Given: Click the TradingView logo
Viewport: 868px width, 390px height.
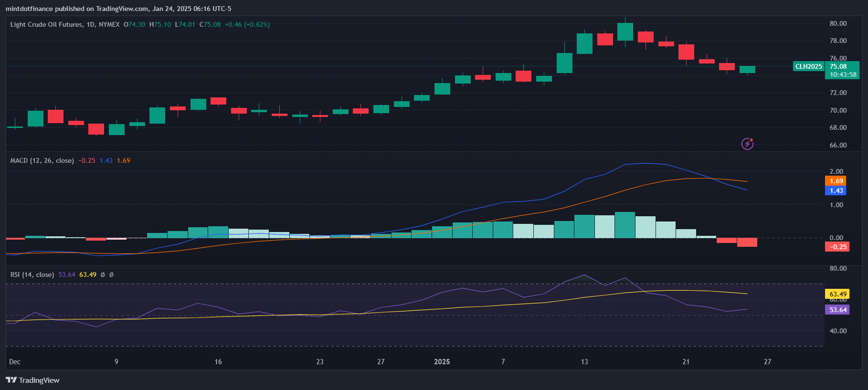Looking at the screenshot, I should [x=32, y=380].
